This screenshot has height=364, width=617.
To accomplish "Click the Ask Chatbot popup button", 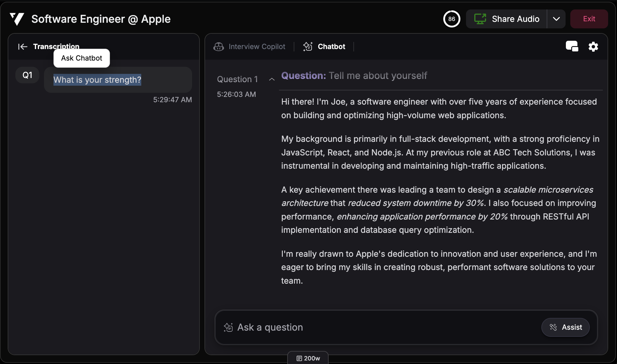I will coord(81,58).
